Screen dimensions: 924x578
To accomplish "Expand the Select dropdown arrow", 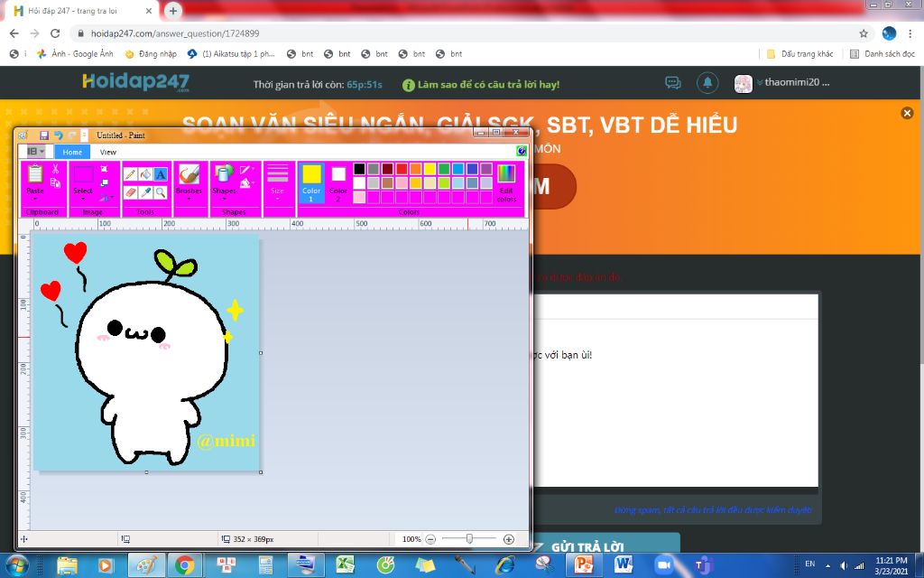I will tap(82, 199).
